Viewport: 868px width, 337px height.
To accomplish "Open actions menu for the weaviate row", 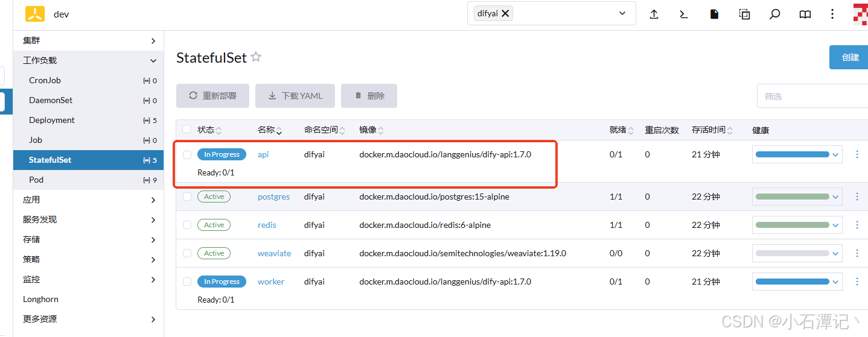I will click(857, 253).
